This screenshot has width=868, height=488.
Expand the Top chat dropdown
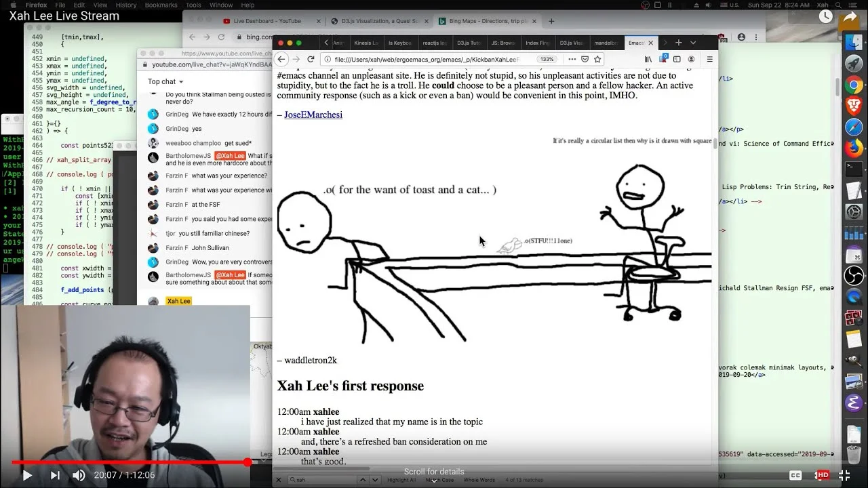point(165,81)
